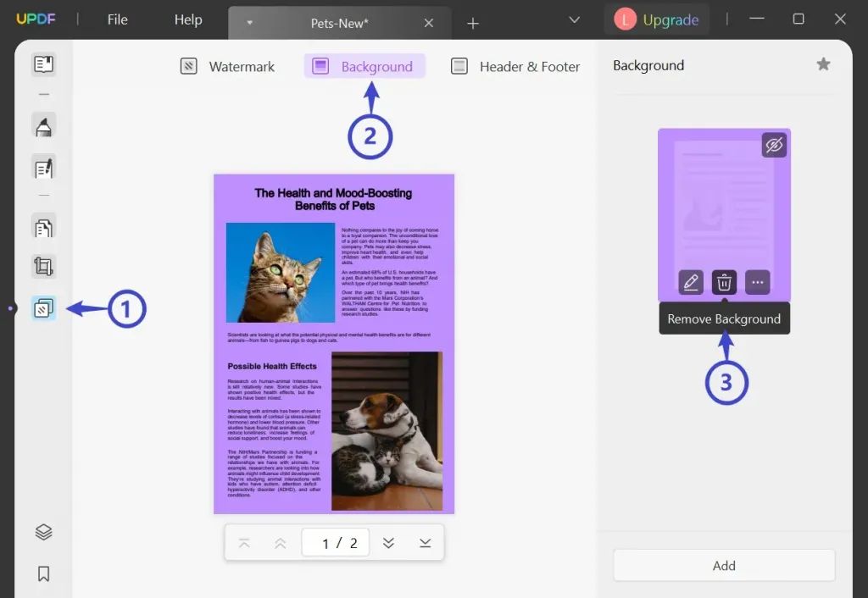868x598 pixels.
Task: Select the Crop Pages tool icon
Action: 44,267
